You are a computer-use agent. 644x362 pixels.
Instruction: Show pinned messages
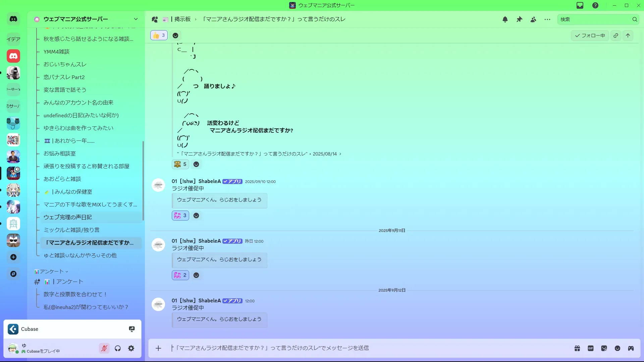[x=519, y=19]
